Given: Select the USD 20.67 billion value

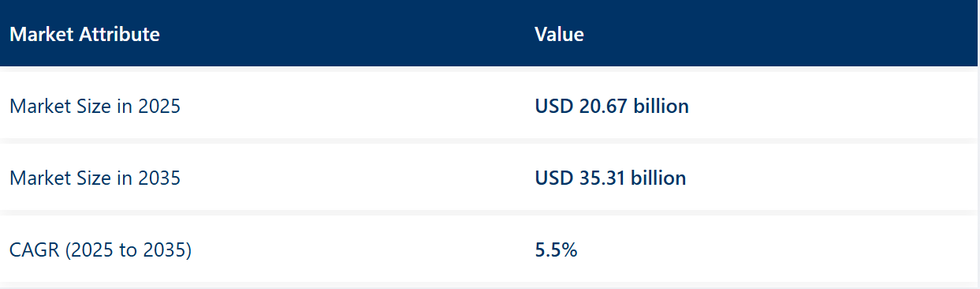Looking at the screenshot, I should (x=612, y=106).
